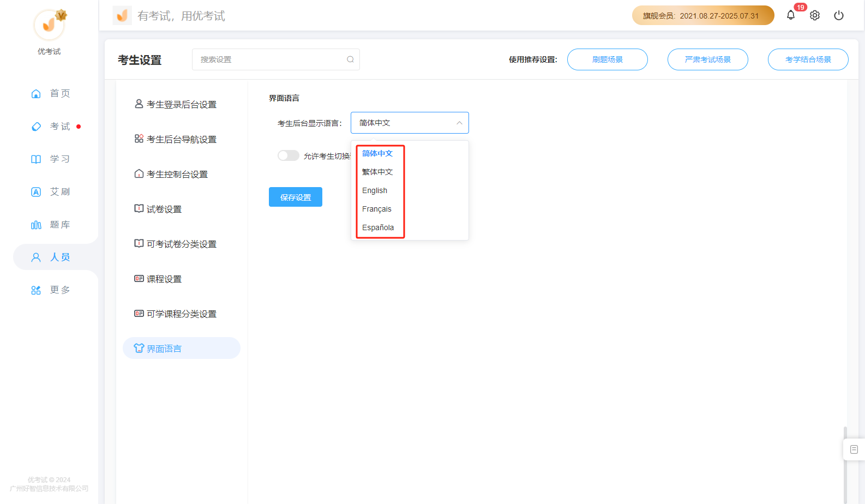Click the shirt icon of 界面语言
This screenshot has height=504, width=865.
(x=139, y=348)
